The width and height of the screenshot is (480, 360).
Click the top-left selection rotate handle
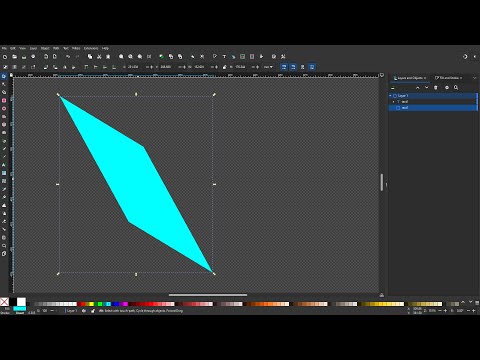tap(58, 95)
